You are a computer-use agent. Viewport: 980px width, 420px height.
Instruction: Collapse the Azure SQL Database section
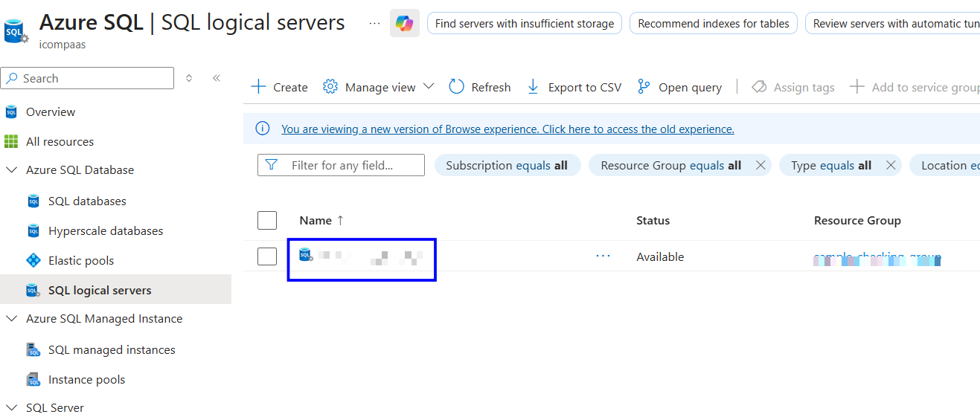(11, 170)
